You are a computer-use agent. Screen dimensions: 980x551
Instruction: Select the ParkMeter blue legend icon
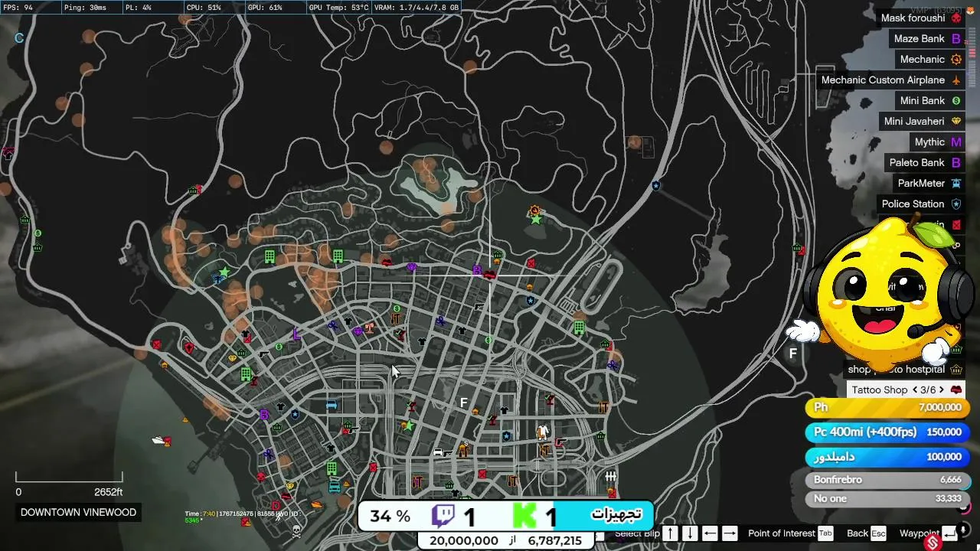955,183
